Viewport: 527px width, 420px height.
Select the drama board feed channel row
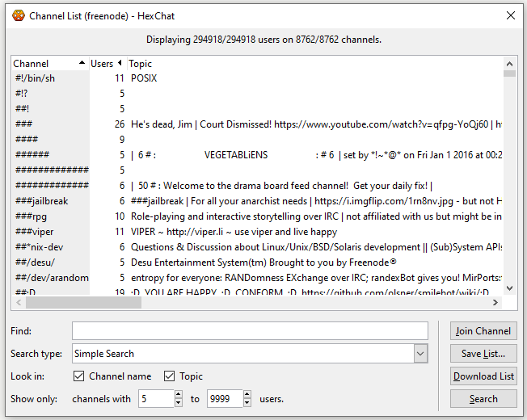[257, 186]
